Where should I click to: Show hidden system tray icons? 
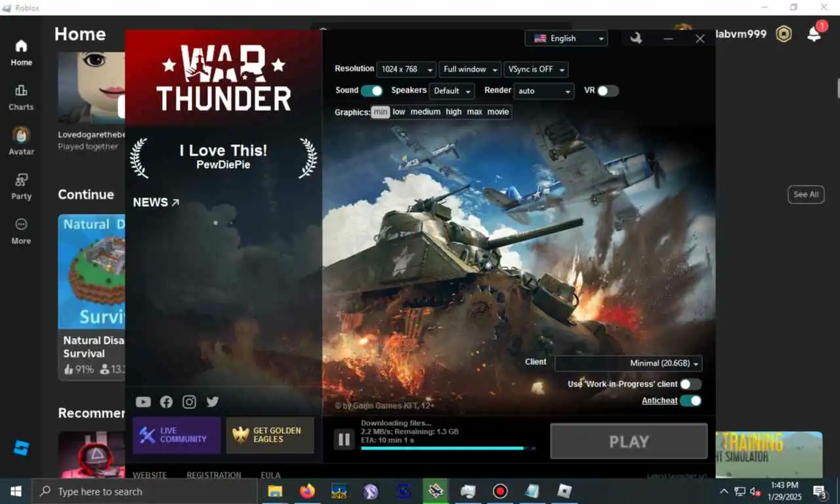(724, 491)
